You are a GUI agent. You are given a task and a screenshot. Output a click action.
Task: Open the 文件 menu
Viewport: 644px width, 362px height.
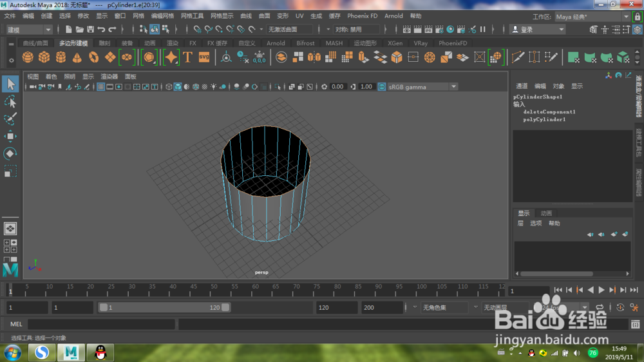pos(10,16)
